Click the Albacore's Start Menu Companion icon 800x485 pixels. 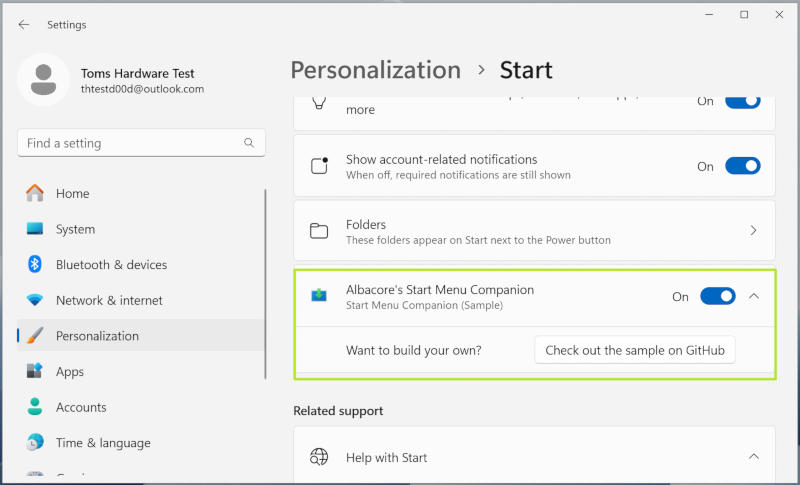point(319,296)
